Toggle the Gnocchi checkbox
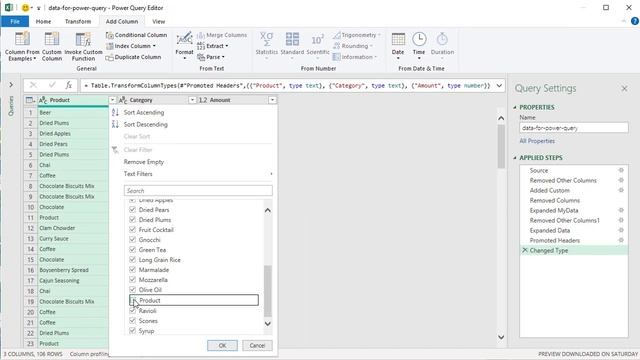The height and width of the screenshot is (360, 640). (132, 240)
